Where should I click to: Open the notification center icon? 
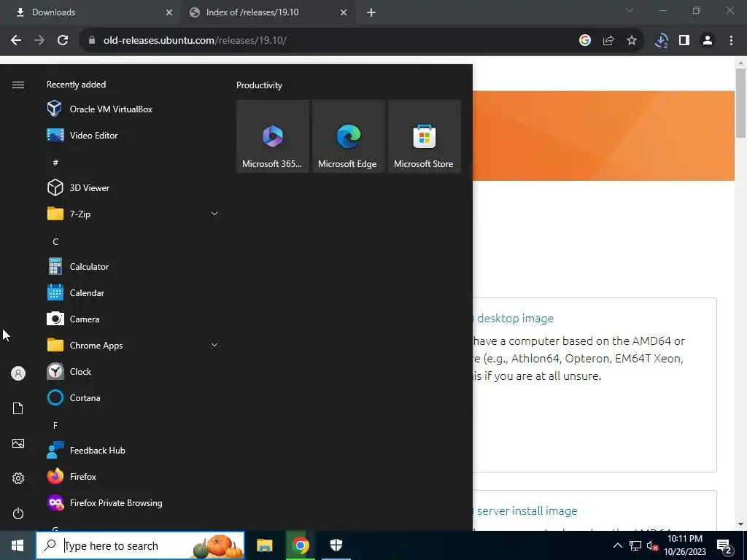(724, 545)
